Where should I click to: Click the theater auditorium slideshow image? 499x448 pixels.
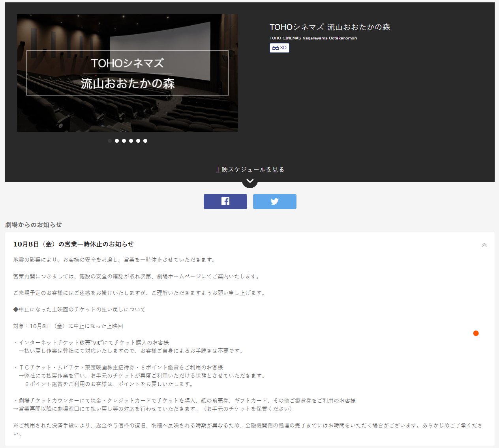click(128, 73)
